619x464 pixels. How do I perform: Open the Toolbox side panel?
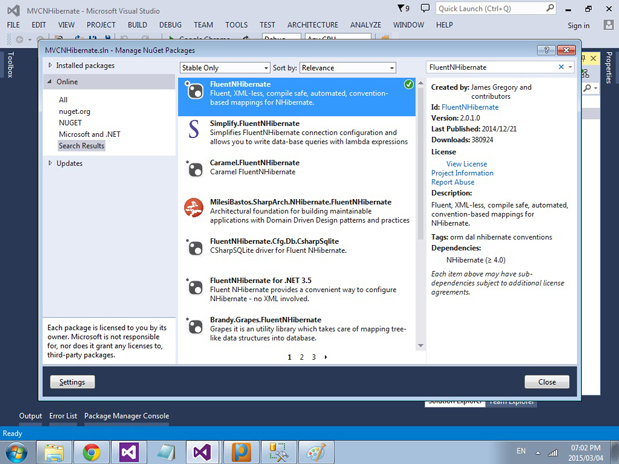[x=10, y=64]
